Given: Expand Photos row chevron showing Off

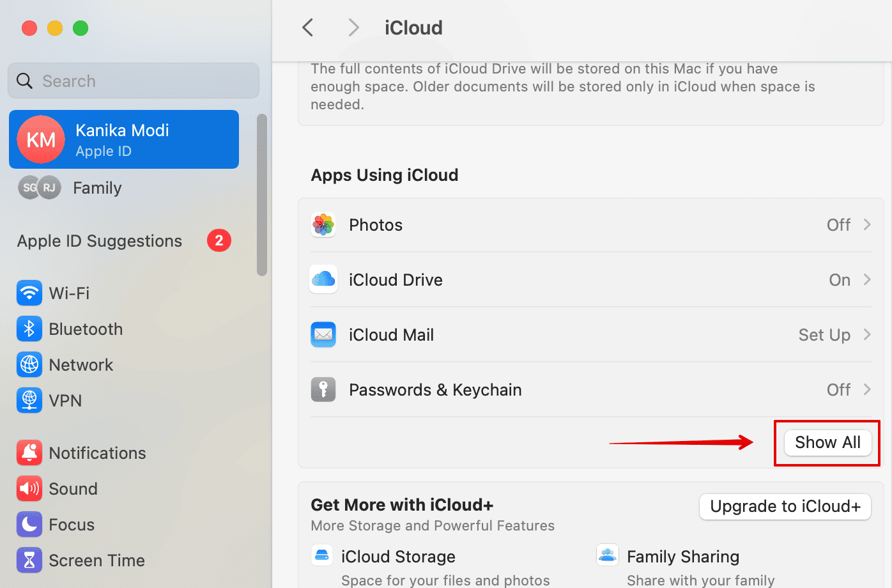Looking at the screenshot, I should 867,225.
